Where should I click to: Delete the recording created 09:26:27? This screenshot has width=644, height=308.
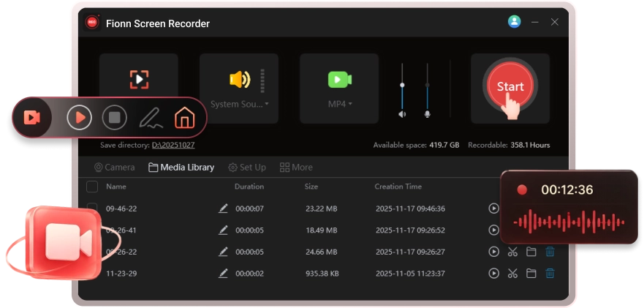tap(550, 252)
